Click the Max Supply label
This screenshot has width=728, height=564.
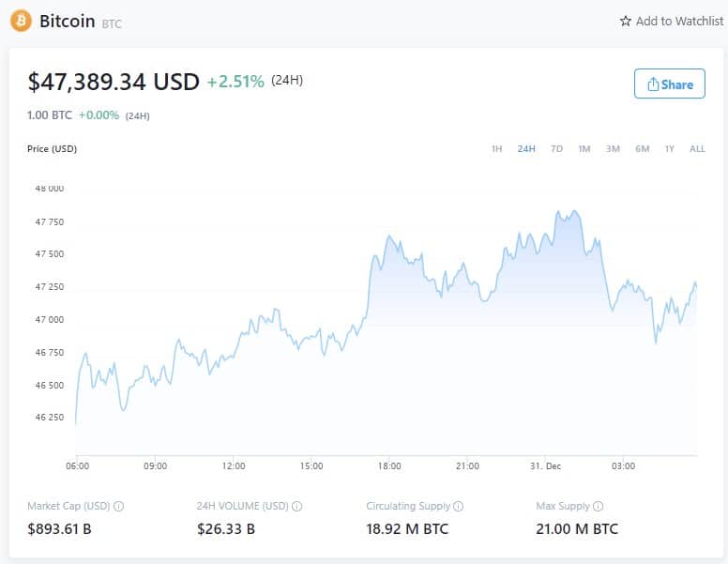click(563, 506)
